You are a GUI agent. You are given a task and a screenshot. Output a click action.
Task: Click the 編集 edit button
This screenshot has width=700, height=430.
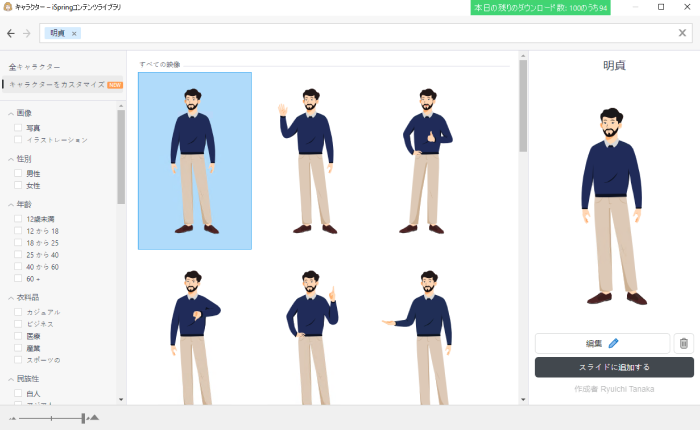[x=602, y=343]
